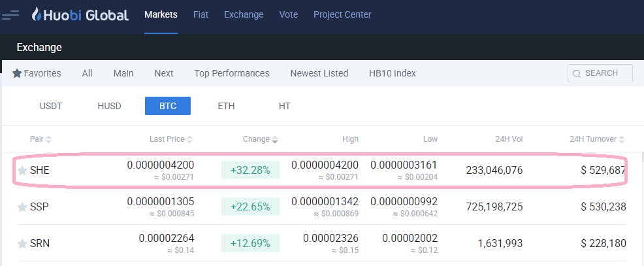Viewport: 644px width, 266px height.
Task: Open the HB10 Index tab
Action: [x=392, y=73]
